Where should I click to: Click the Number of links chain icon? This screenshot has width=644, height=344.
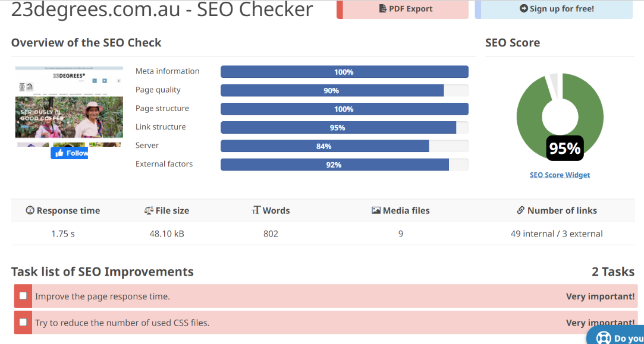click(521, 211)
